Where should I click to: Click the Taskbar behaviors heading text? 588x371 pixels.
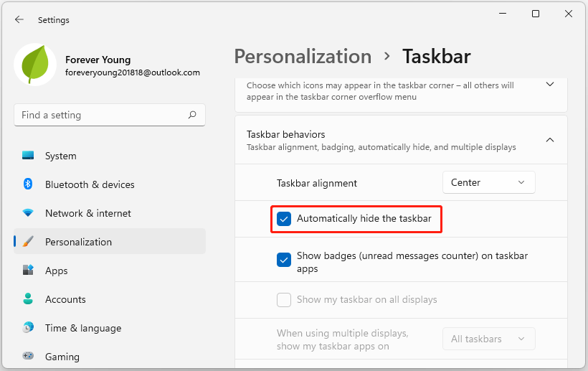[x=285, y=134]
